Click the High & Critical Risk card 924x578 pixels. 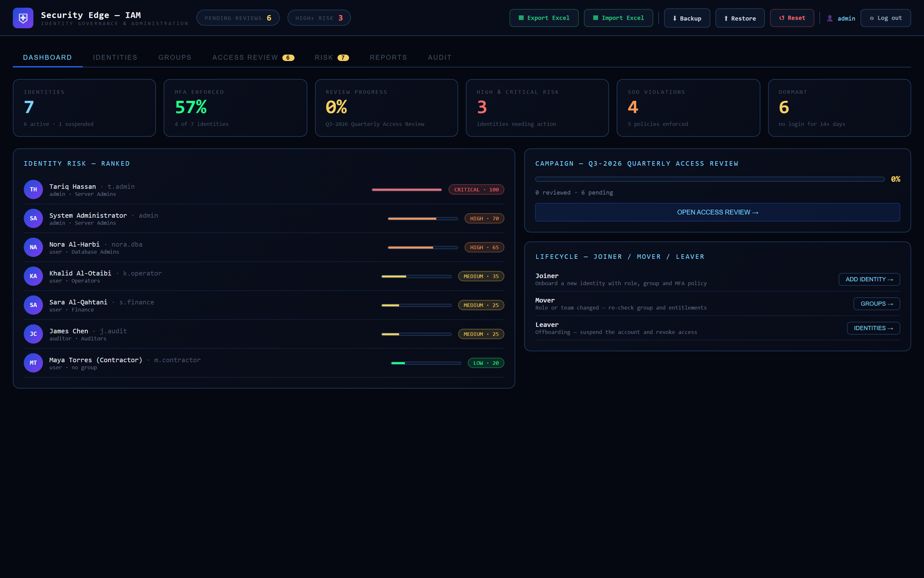pos(537,108)
